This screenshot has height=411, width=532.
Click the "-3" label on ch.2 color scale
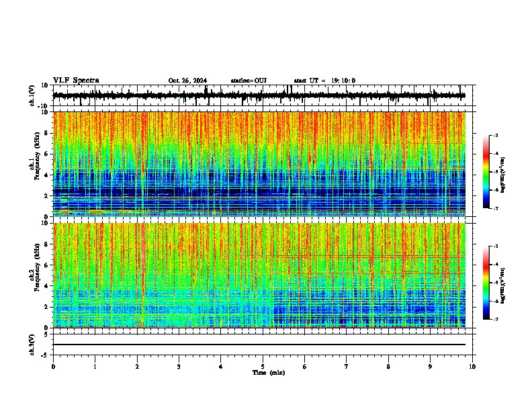point(495,246)
